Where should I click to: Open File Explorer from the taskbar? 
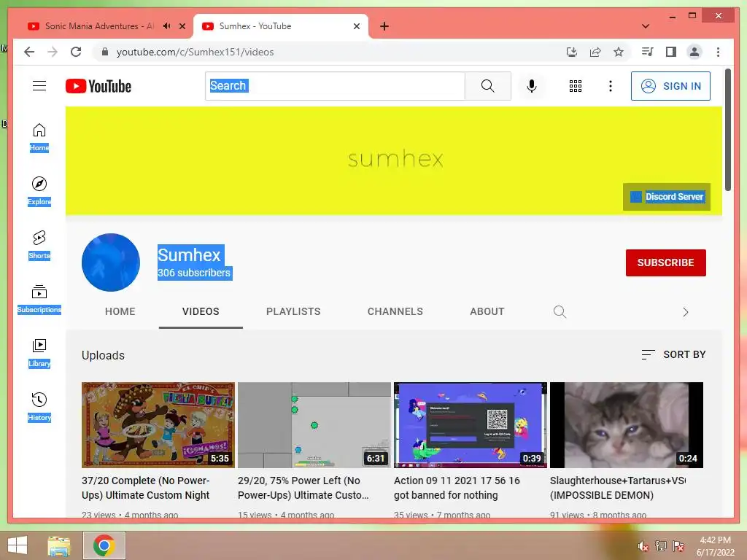pyautogui.click(x=59, y=545)
